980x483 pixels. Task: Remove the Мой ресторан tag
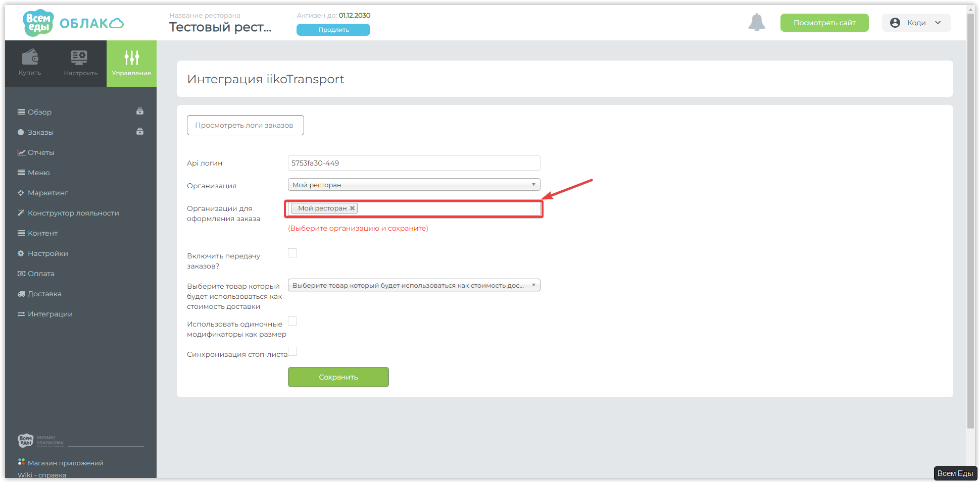[x=352, y=208]
